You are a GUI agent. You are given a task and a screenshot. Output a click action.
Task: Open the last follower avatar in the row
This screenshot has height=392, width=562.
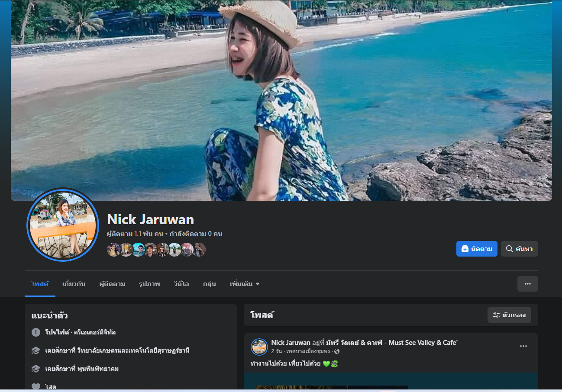tap(199, 250)
